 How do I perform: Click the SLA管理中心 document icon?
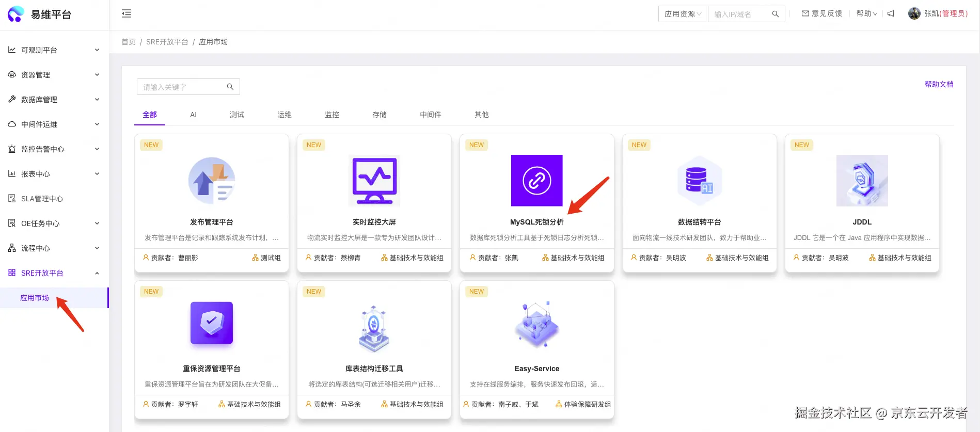pyautogui.click(x=12, y=198)
